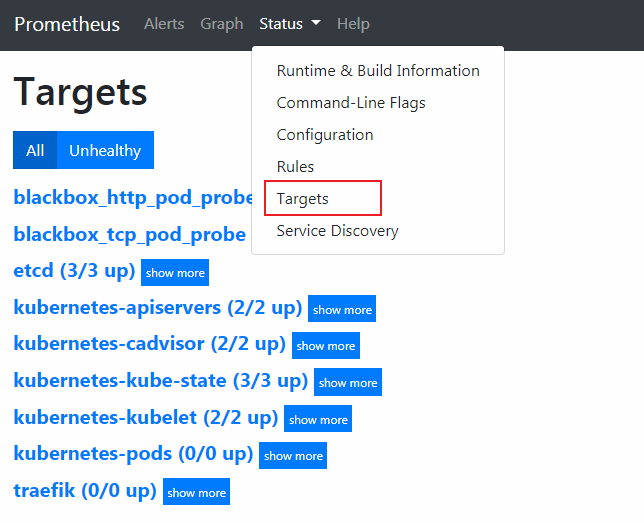
Task: Open Rules from Status menu
Action: [378, 167]
